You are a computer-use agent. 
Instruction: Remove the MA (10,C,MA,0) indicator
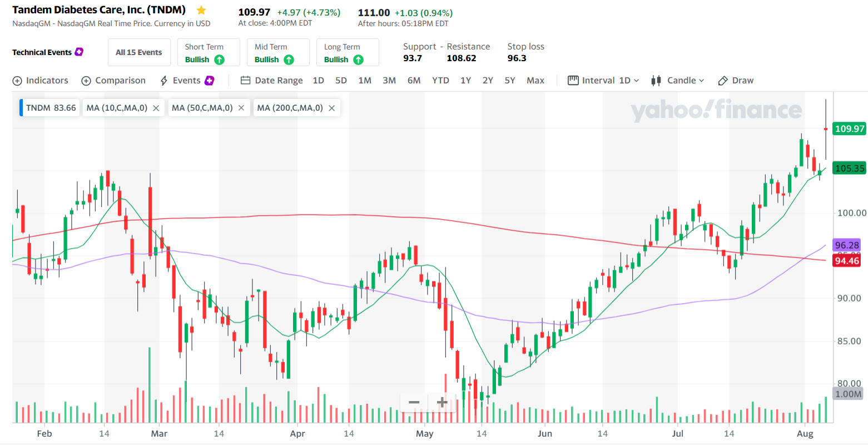156,108
